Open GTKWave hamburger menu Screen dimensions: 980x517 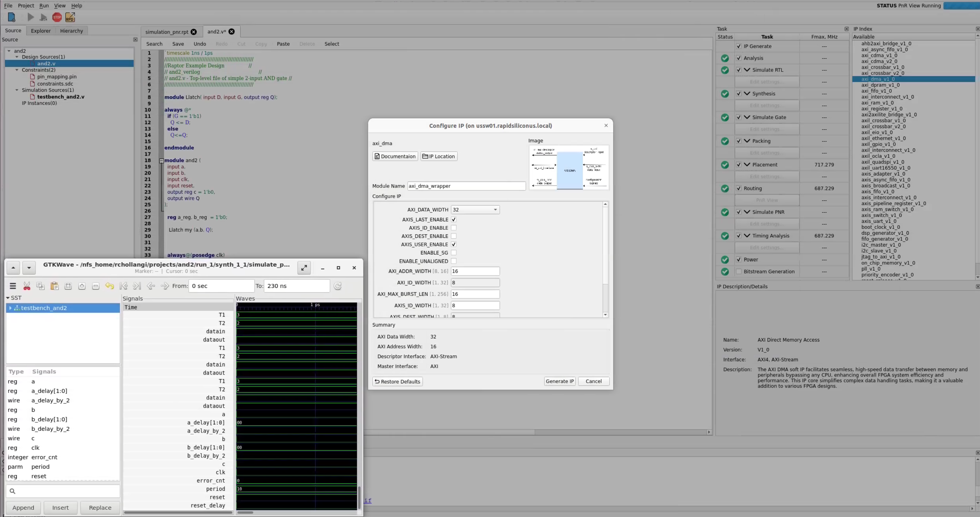pyautogui.click(x=13, y=286)
